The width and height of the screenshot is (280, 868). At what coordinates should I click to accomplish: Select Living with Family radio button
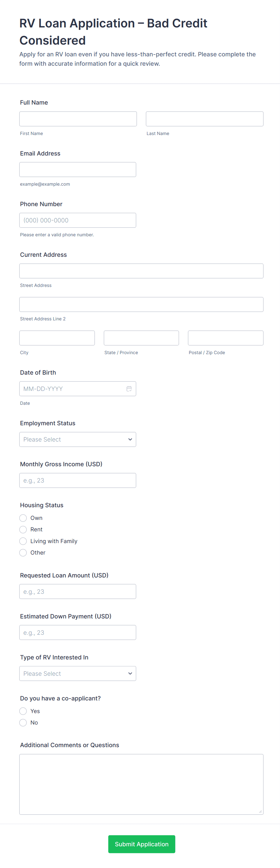(x=23, y=541)
